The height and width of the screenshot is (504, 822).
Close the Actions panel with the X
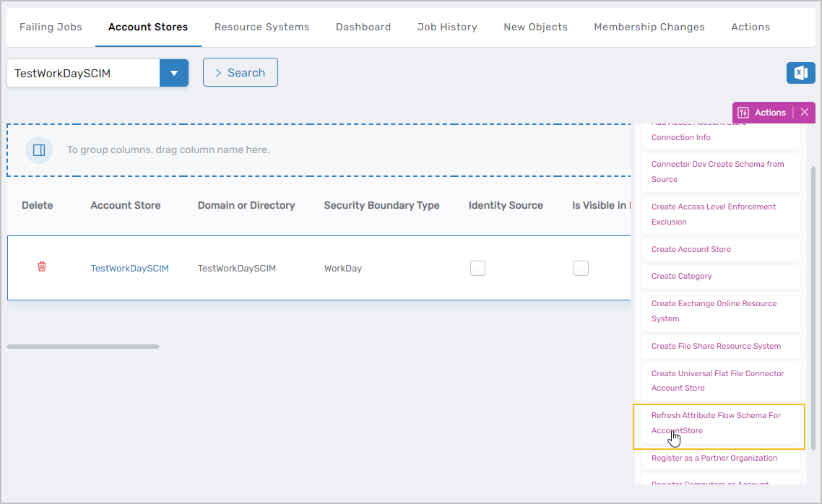tap(805, 113)
